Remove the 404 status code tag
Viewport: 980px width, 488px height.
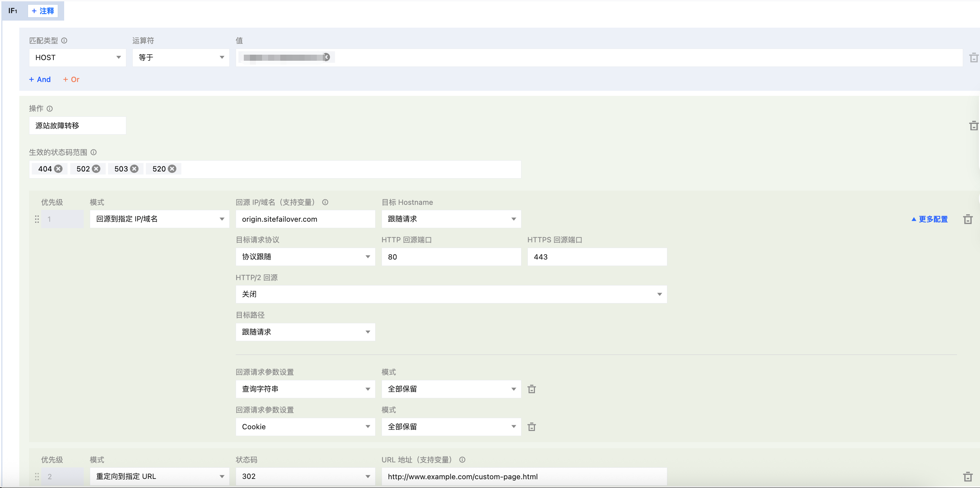[58, 169]
